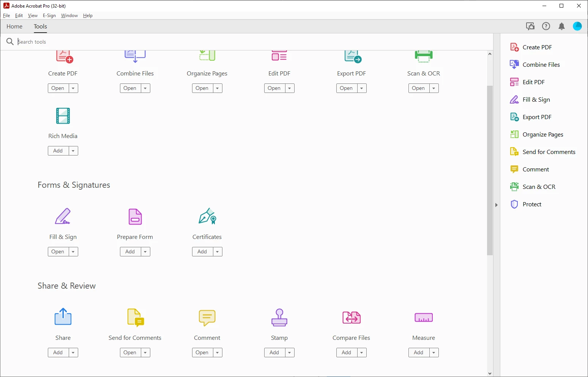Click the Add button under Rich Media
The width and height of the screenshot is (588, 377).
coord(58,151)
